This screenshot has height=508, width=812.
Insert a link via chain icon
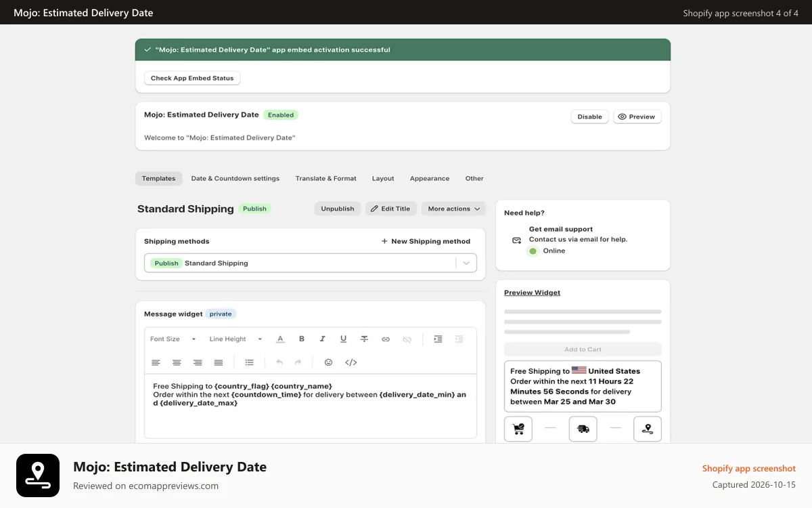pos(386,339)
